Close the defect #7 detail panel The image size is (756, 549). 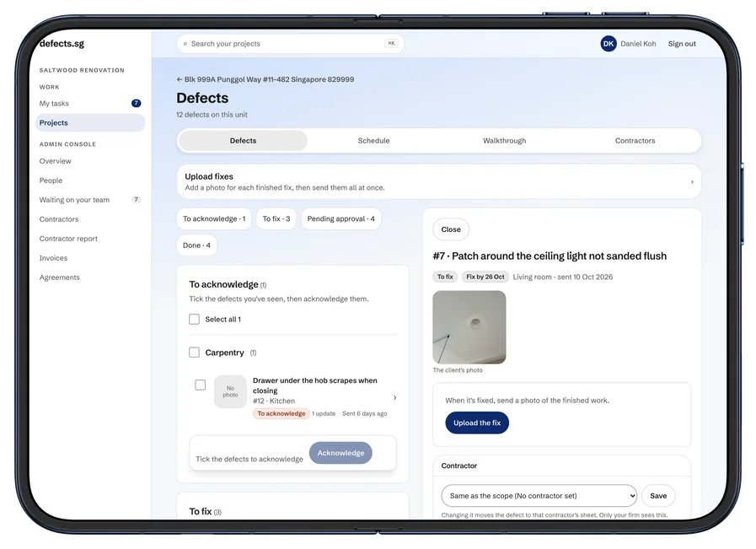(x=451, y=229)
